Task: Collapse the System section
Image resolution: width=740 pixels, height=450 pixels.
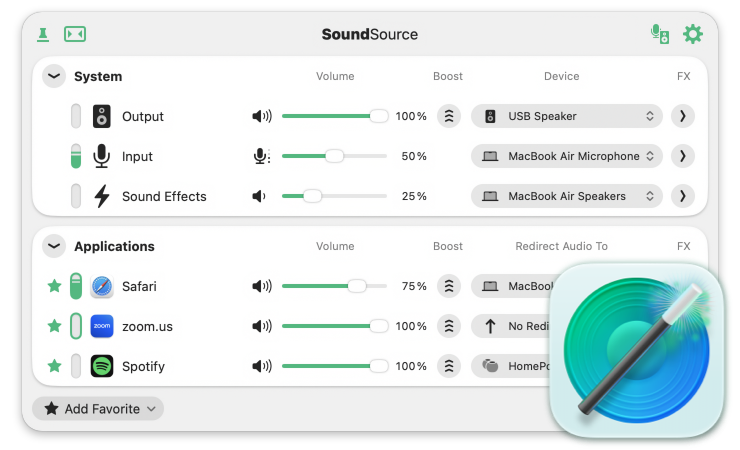Action: [x=54, y=76]
